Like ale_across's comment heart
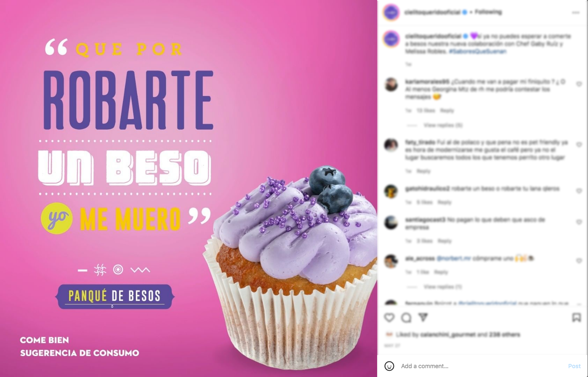 (x=579, y=261)
